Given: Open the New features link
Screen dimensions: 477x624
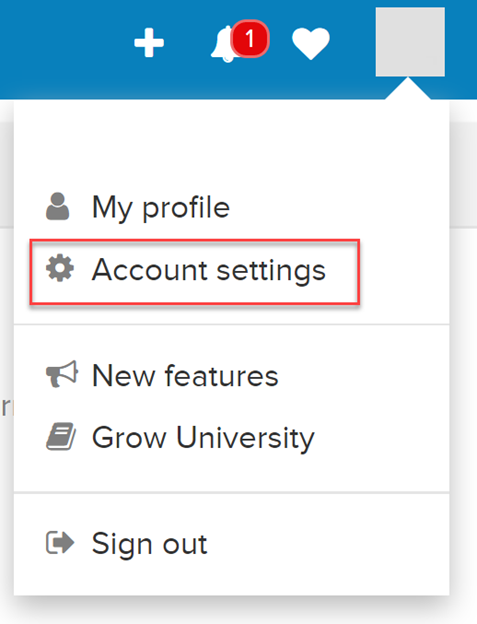Looking at the screenshot, I should point(185,376).
